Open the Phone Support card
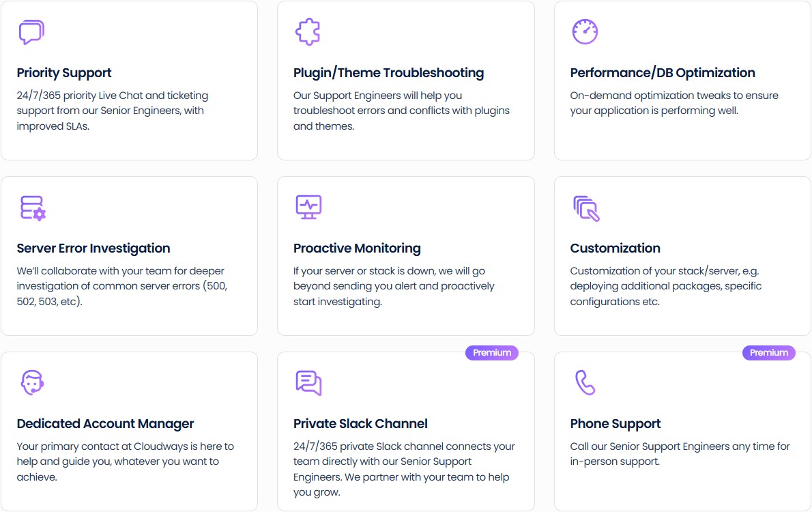The height and width of the screenshot is (512, 812). pos(682,431)
